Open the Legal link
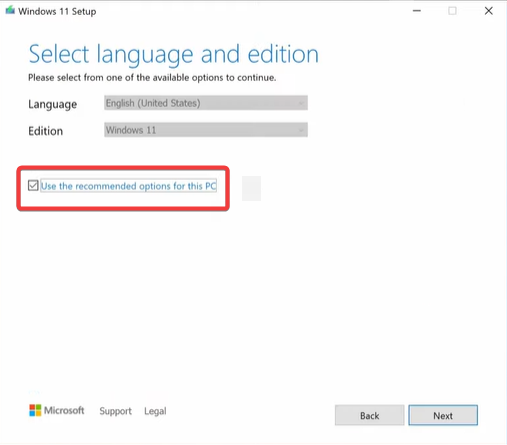Viewport: 507px width, 445px height. [155, 411]
